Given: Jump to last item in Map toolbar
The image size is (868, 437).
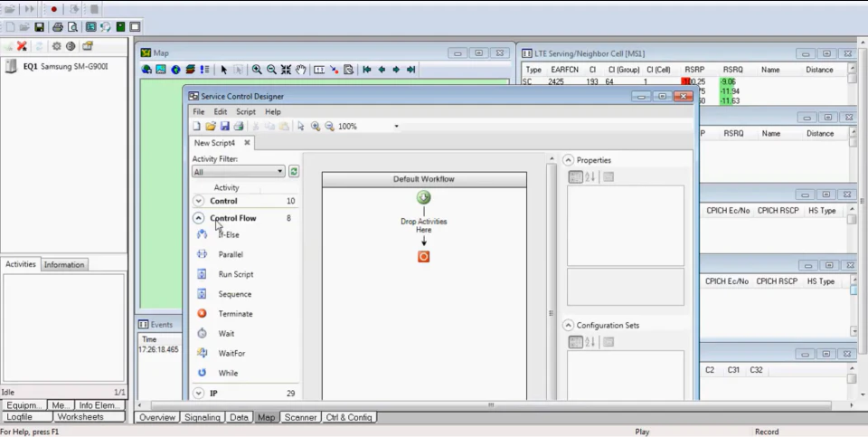Looking at the screenshot, I should point(410,70).
